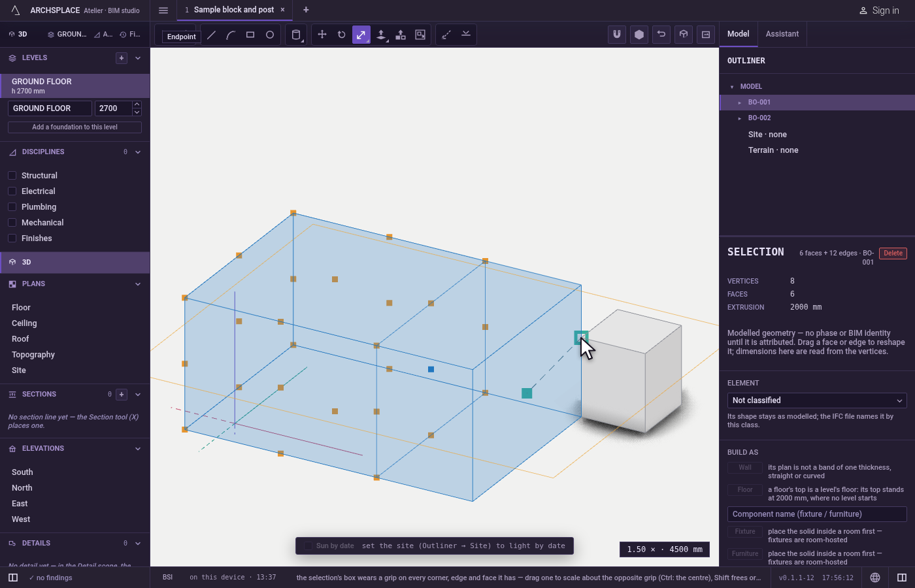Enable the Plumbing discipline checkbox
The image size is (915, 588).
pos(12,207)
